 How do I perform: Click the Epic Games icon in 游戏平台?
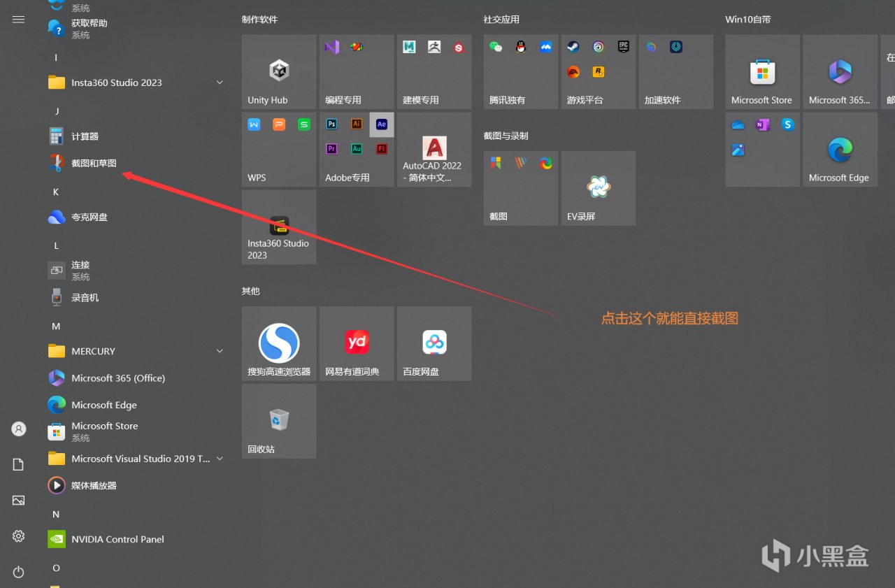(623, 47)
